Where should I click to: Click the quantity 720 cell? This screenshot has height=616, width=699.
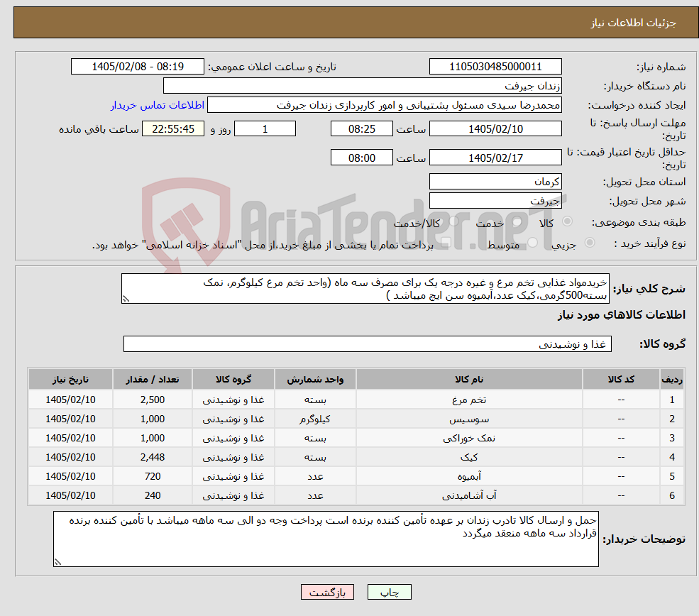pos(153,476)
